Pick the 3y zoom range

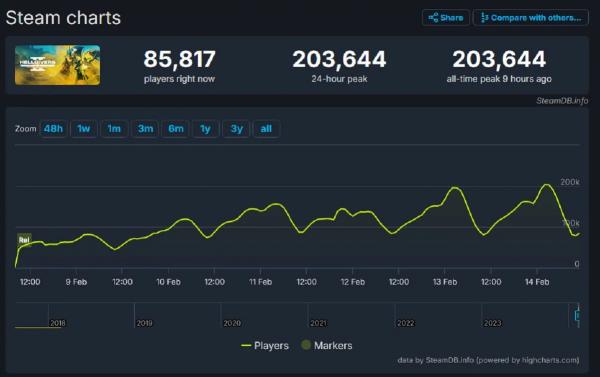(236, 129)
